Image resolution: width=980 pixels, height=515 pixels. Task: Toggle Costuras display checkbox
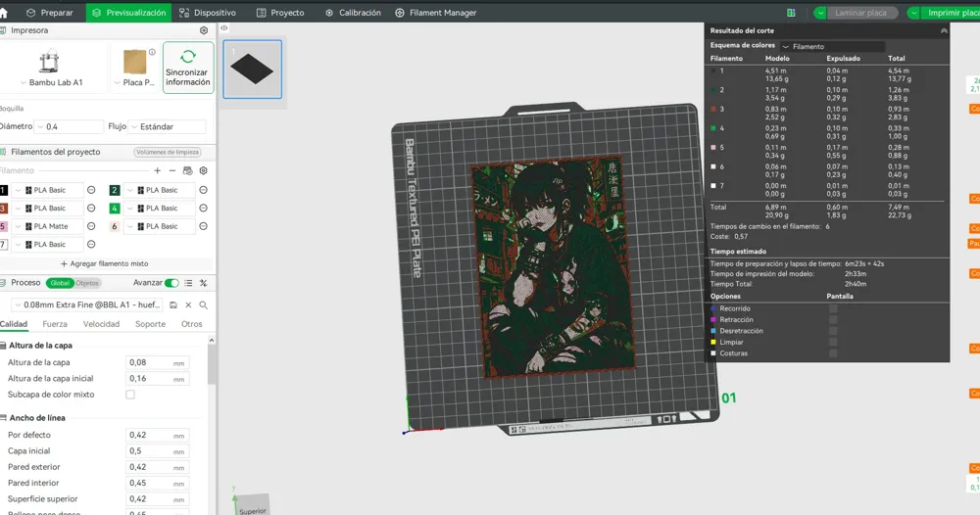[832, 353]
